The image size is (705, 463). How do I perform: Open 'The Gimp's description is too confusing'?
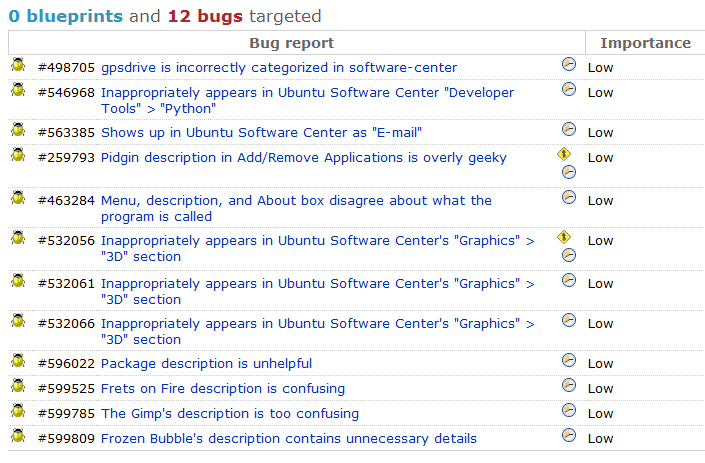(230, 414)
